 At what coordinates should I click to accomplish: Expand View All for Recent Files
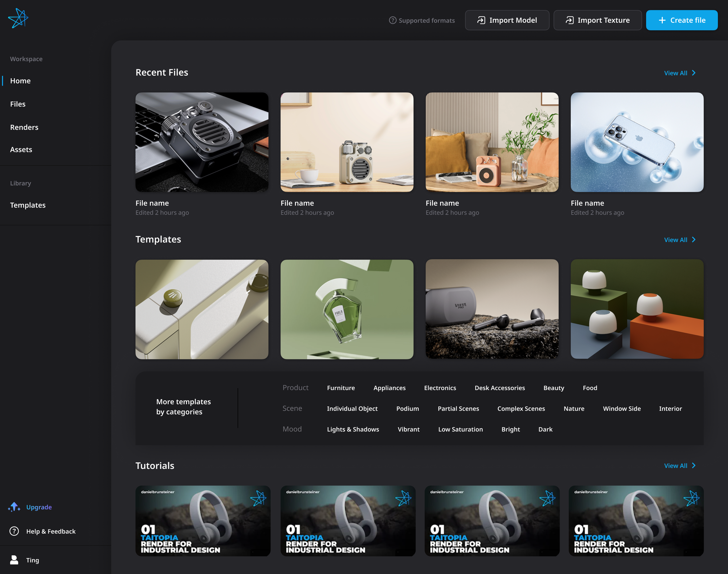point(679,72)
